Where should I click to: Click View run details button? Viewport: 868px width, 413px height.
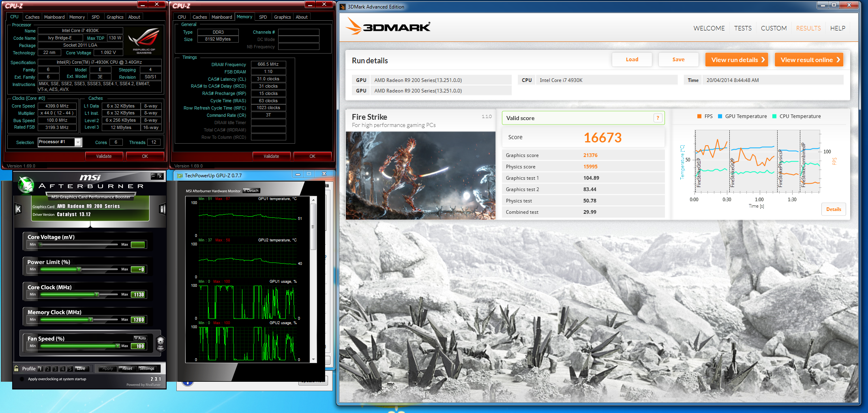pyautogui.click(x=737, y=60)
